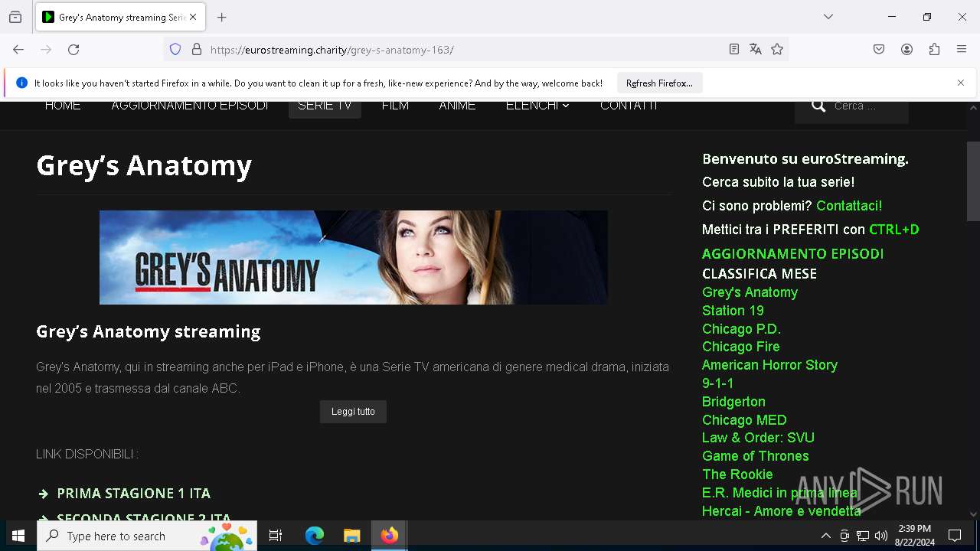
Task: Open the Firefox recent browsing view icon
Action: click(x=15, y=17)
